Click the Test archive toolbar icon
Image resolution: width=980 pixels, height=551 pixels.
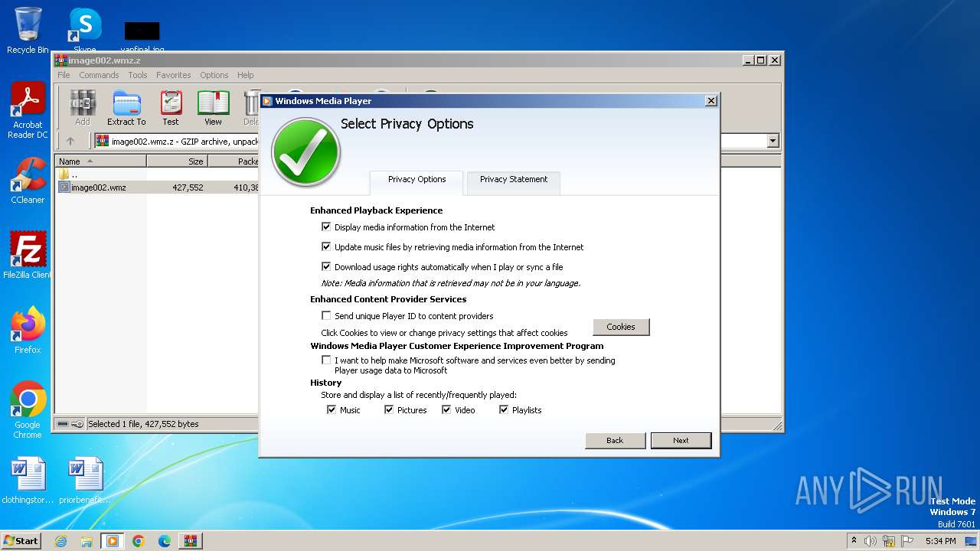(x=171, y=107)
